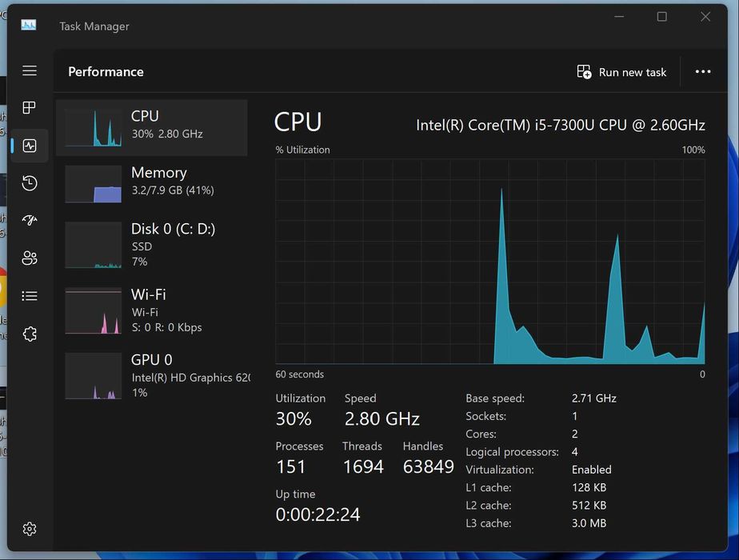739x560 pixels.
Task: Select the GPU 0 performance item
Action: coord(151,376)
